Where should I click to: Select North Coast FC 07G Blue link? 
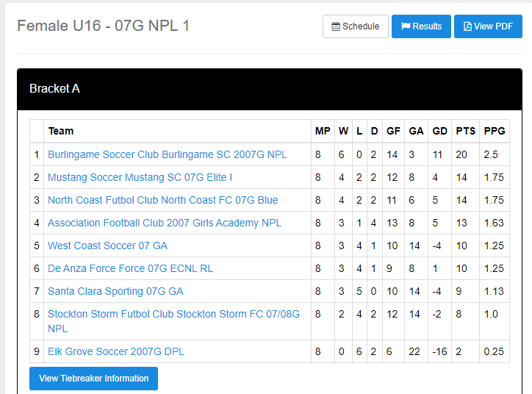162,200
